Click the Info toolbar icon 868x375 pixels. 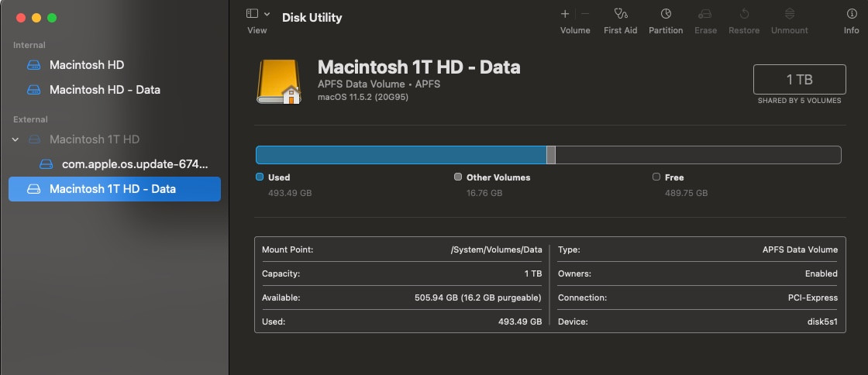[851, 14]
